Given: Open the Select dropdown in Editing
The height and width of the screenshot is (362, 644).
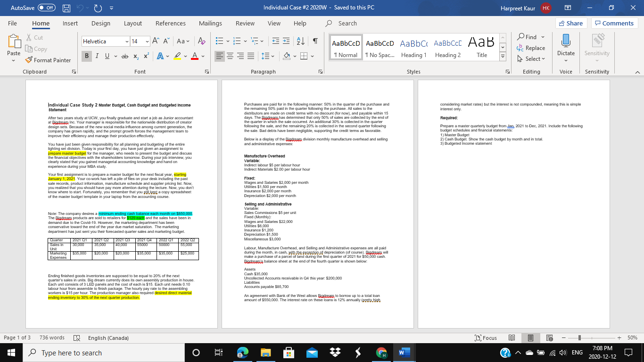Looking at the screenshot, I should coord(531,59).
